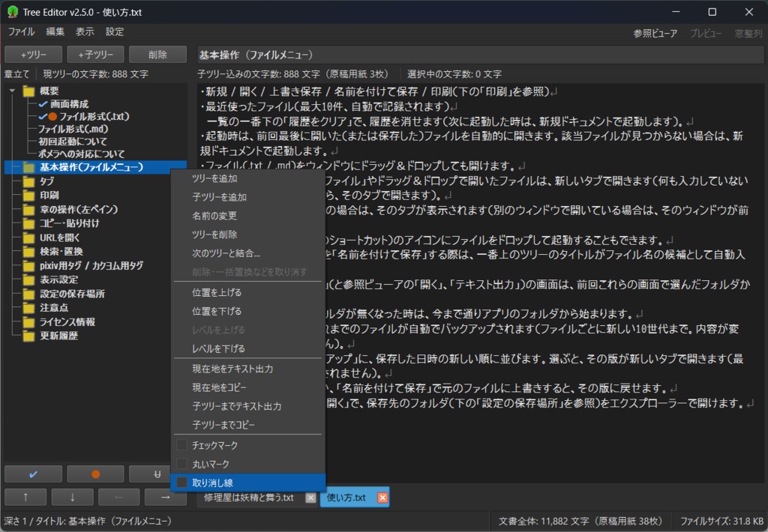Viewport: 768px width, 532px height.
Task: Select the pixiv用タグ / カクヨム用タグ tree item
Action: [91, 266]
